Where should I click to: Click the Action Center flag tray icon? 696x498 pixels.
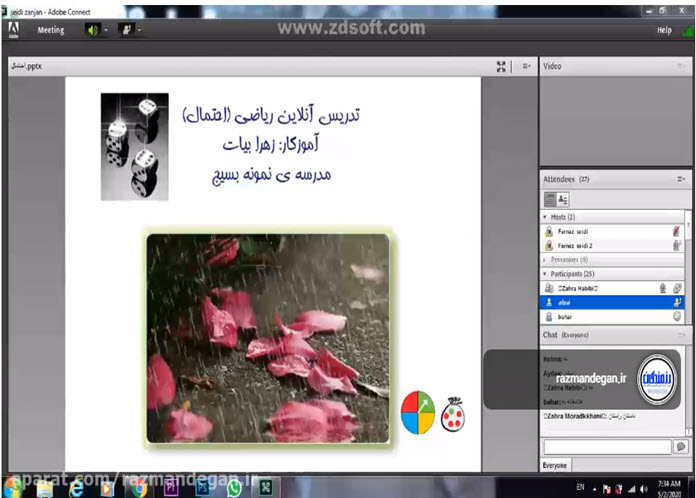[606, 489]
